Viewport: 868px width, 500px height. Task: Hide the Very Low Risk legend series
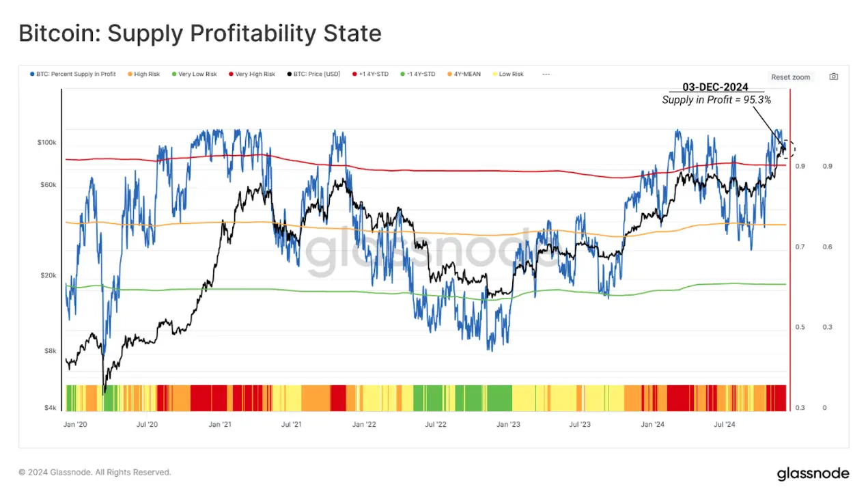193,74
